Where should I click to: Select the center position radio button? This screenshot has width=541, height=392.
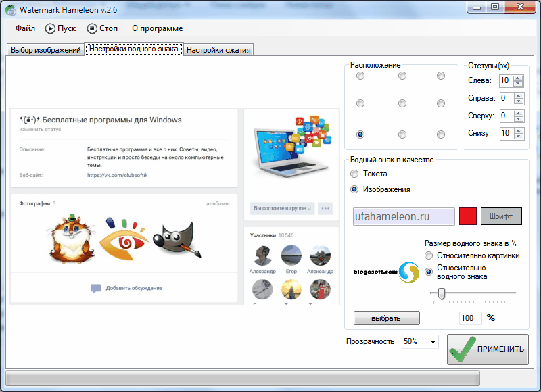pos(402,103)
